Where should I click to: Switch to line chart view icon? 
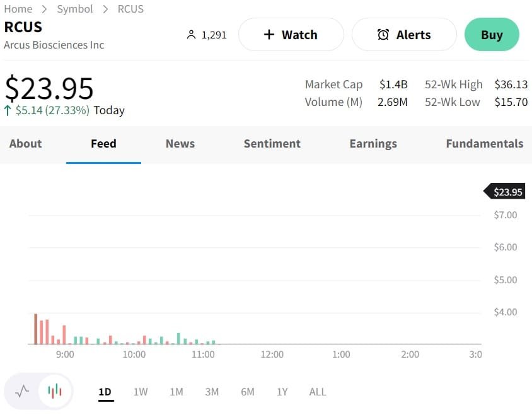22,392
